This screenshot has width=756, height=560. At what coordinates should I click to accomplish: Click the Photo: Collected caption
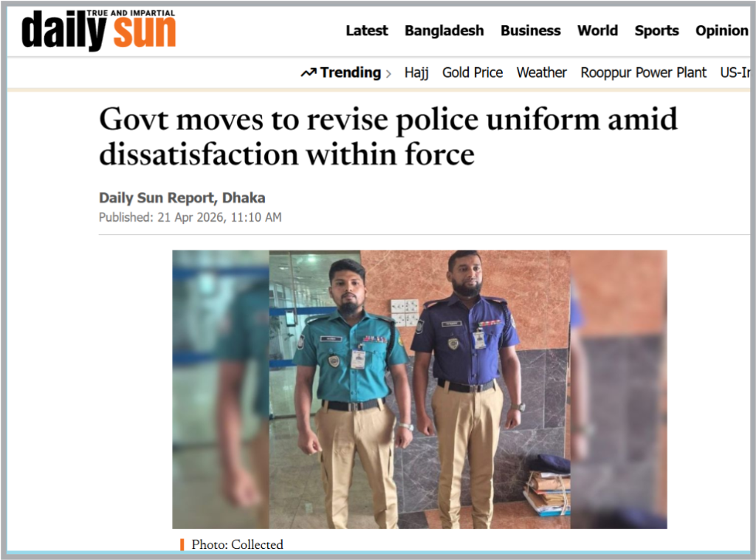tap(237, 544)
